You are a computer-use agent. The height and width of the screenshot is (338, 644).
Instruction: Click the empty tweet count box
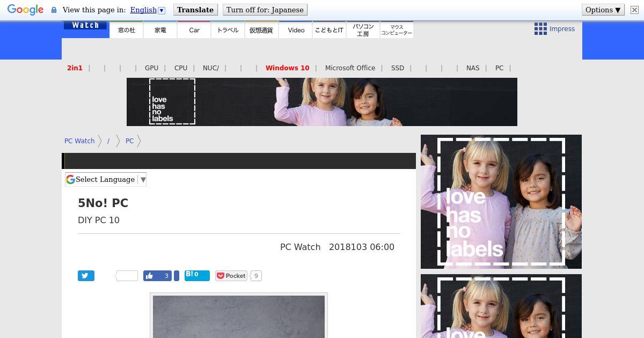[127, 276]
